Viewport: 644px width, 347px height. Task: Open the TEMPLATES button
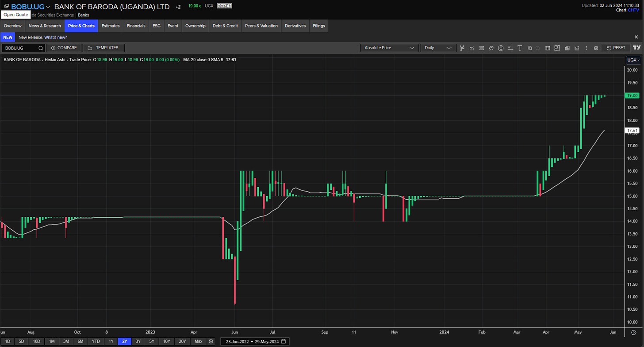click(103, 48)
